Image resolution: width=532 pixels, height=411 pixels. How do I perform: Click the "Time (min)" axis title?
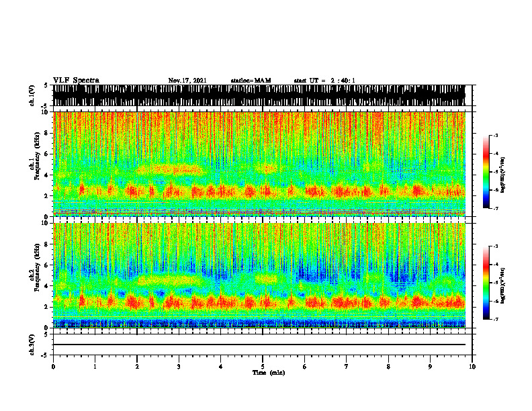tap(269, 373)
